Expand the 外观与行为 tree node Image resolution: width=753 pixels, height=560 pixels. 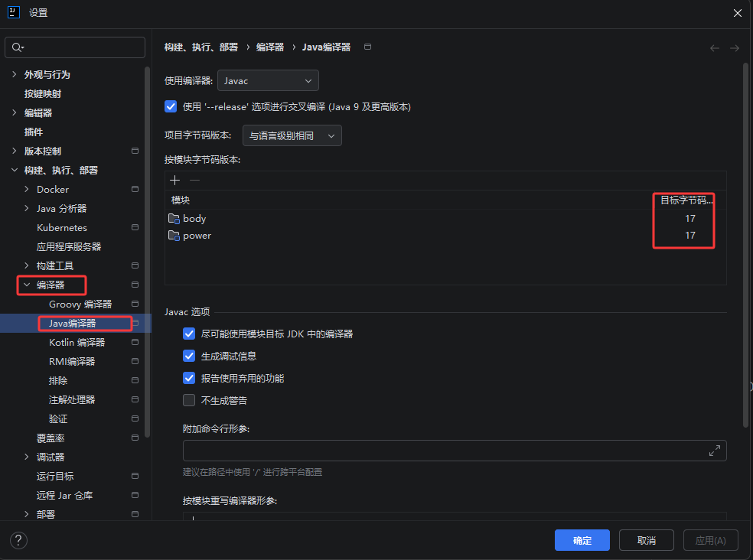coord(15,74)
